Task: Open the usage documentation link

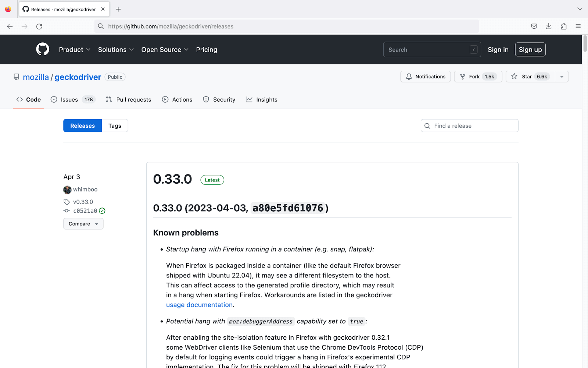Action: tap(200, 305)
